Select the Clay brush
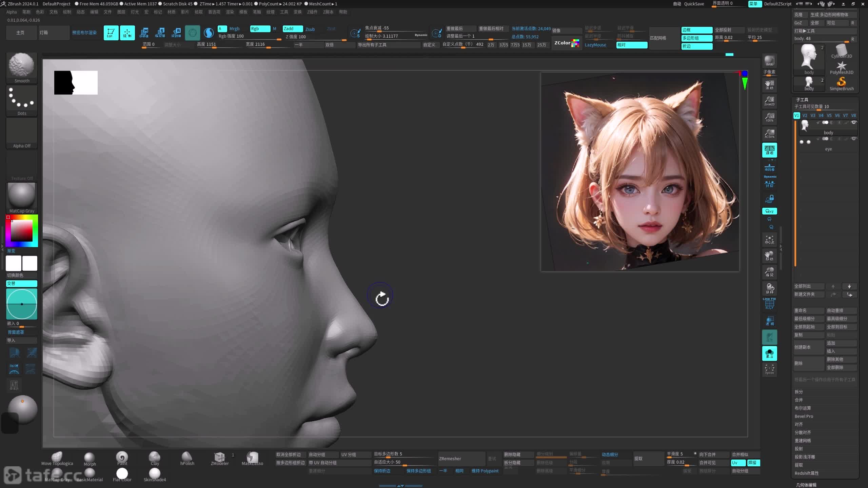The image size is (868, 488). point(155,459)
